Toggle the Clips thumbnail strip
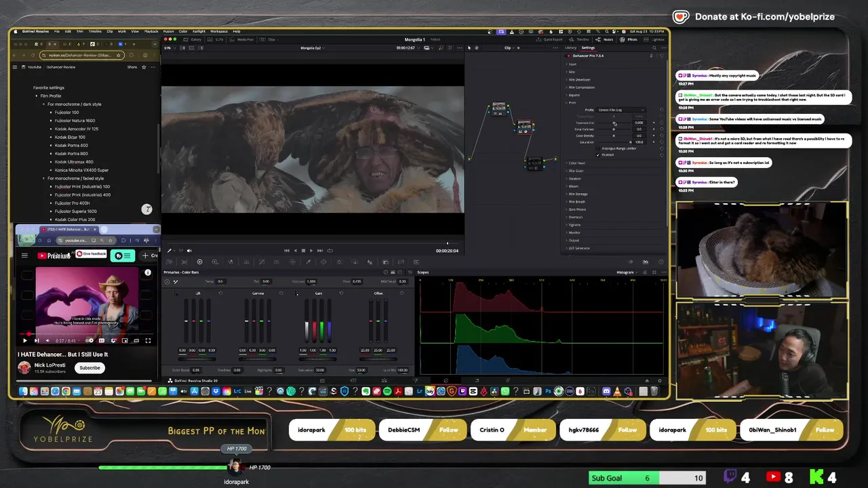Screen dimensions: 868x488 pyautogui.click(x=269, y=39)
